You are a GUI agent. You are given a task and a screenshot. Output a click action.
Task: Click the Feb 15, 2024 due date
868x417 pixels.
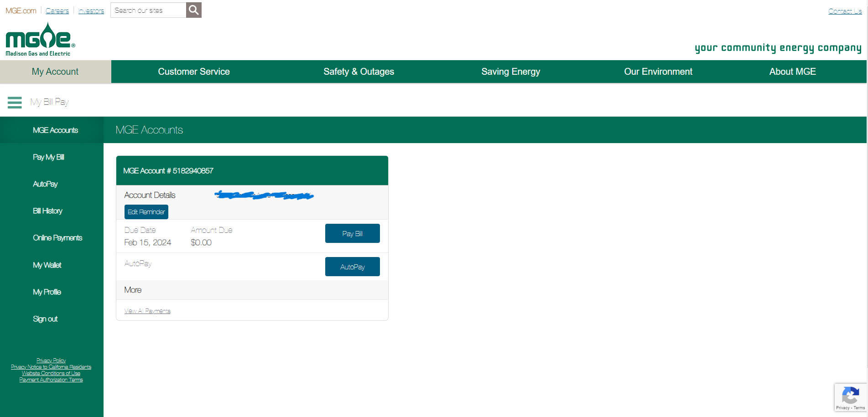click(148, 242)
